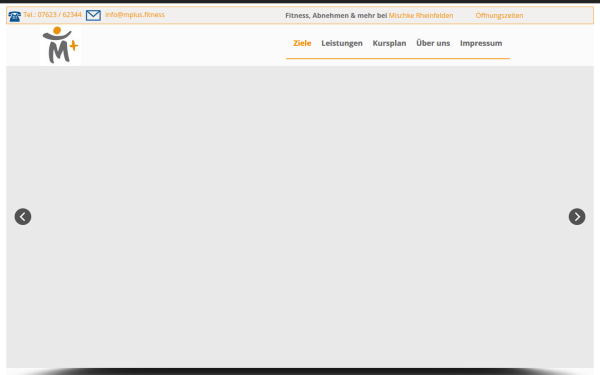Open the Öffnungszeiten link
The image size is (600, 375).
click(x=499, y=16)
